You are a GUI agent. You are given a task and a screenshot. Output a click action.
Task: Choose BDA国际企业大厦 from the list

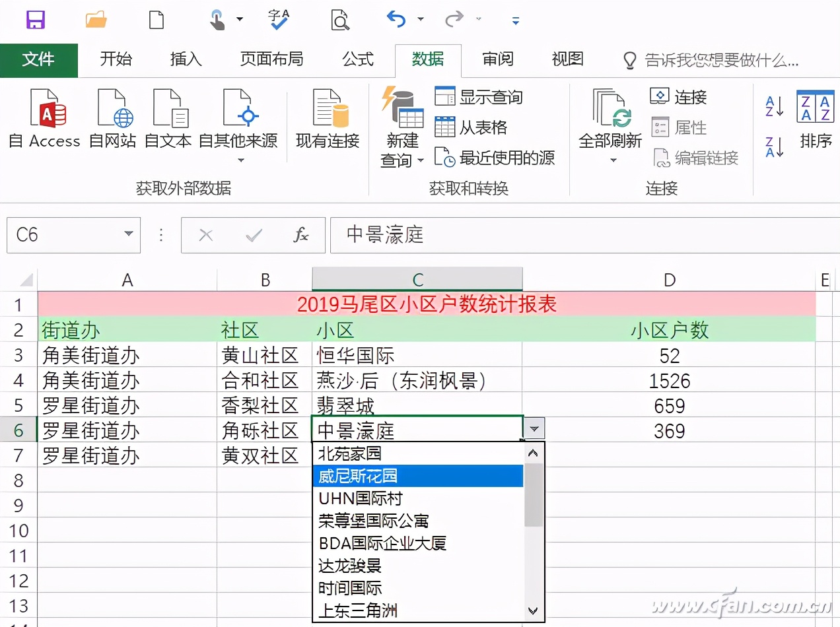pos(418,543)
